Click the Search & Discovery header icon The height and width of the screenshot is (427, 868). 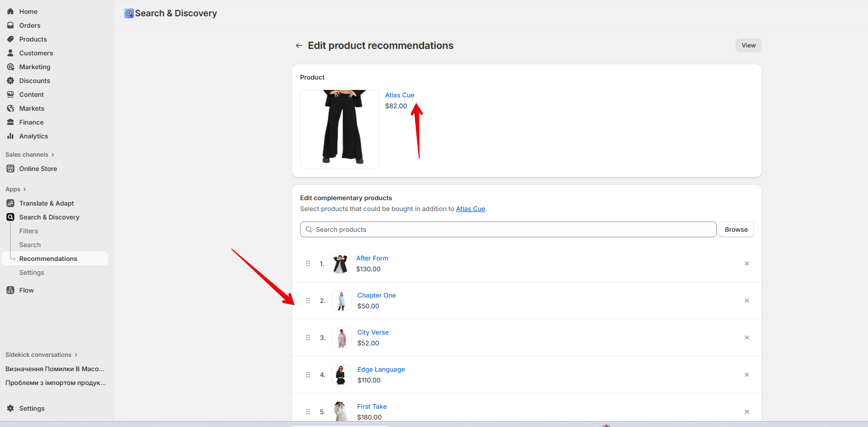point(129,13)
